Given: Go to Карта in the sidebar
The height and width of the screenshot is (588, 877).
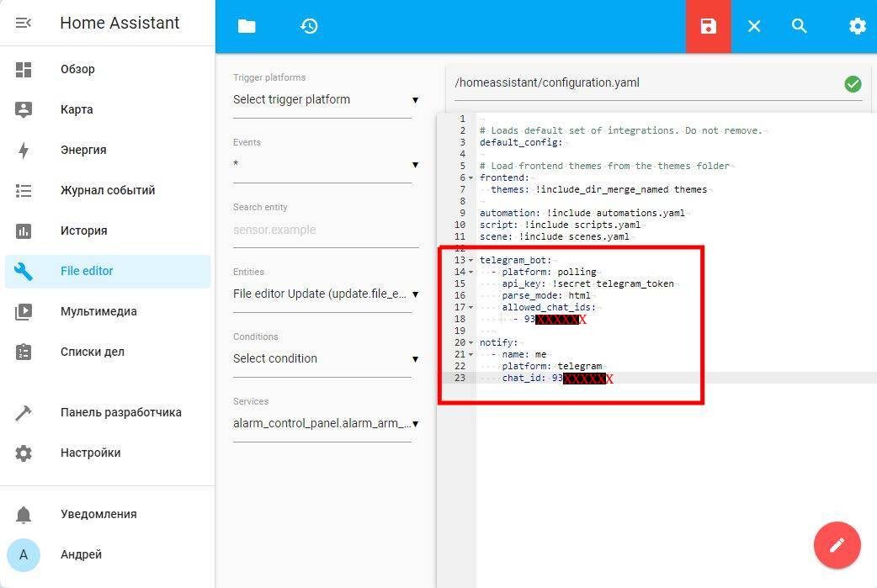Looking at the screenshot, I should click(x=77, y=109).
